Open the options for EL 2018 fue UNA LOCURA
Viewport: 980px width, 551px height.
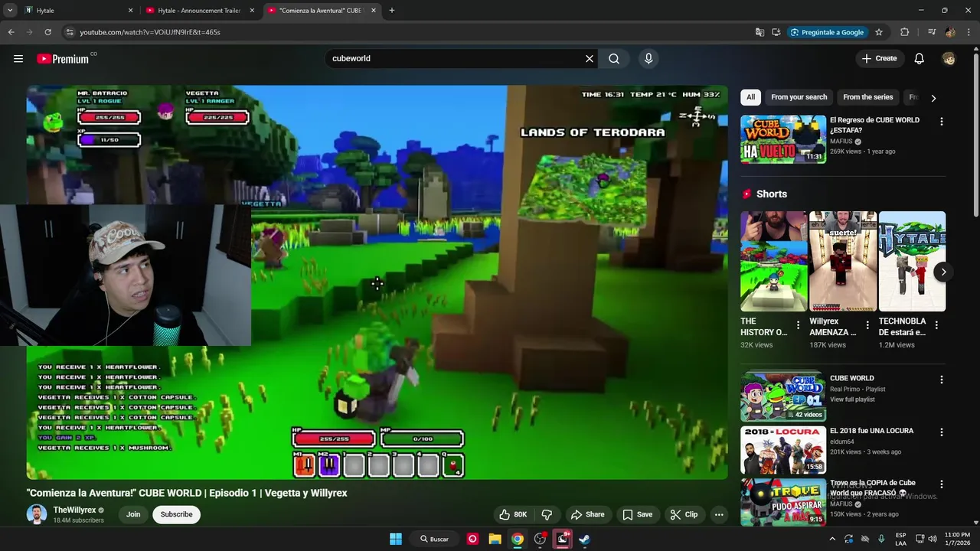(941, 432)
